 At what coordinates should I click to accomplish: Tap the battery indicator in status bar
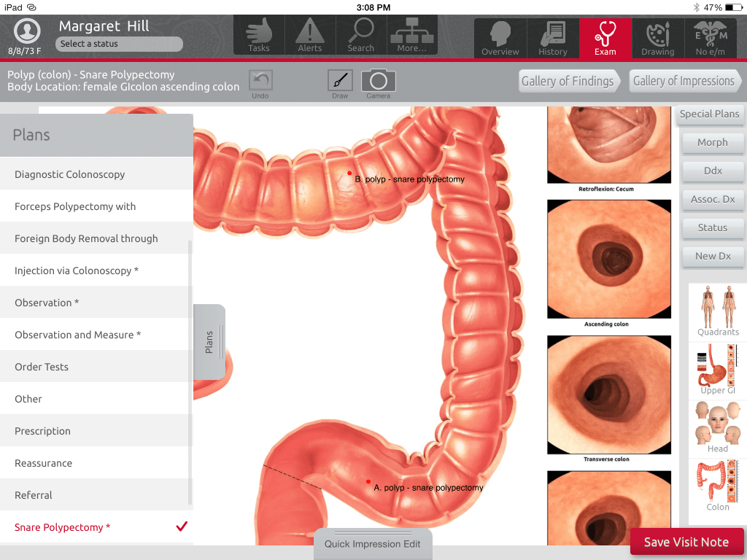pos(733,7)
